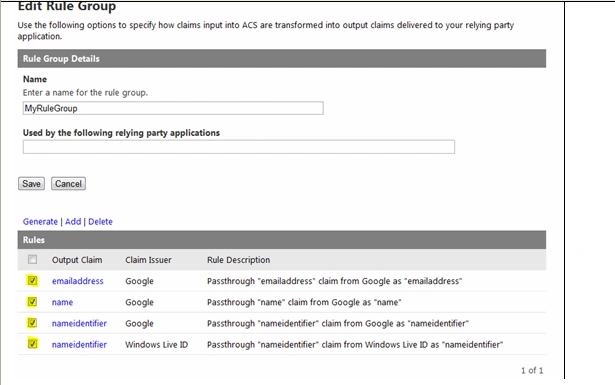Open the Windows Live ID nameidentifier link
This screenshot has height=385, width=615.
79,345
